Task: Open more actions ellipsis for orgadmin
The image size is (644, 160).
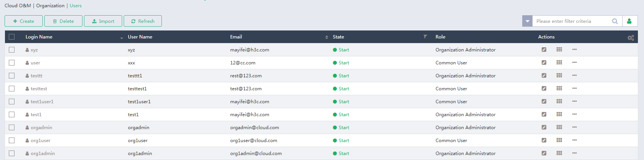Action: (x=574, y=127)
